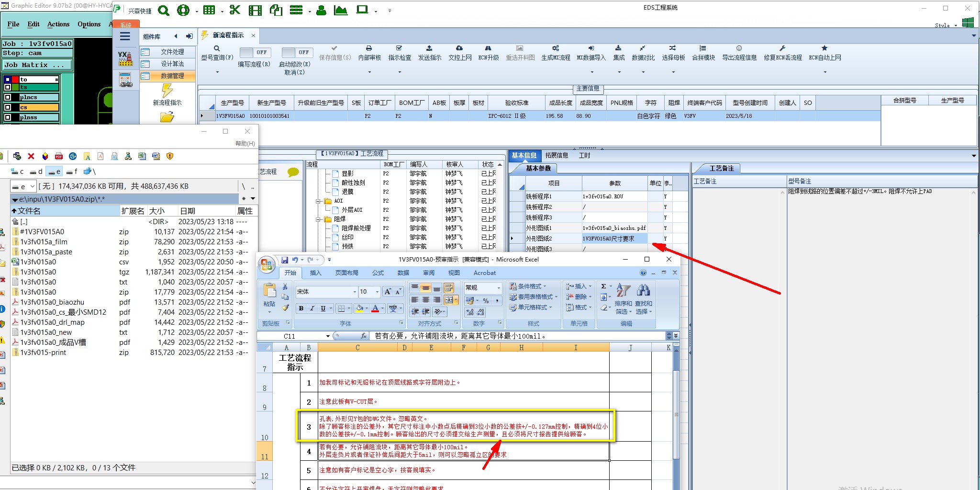
Task: Open the 帮助(H) menu in the file manager
Action: tap(245, 143)
